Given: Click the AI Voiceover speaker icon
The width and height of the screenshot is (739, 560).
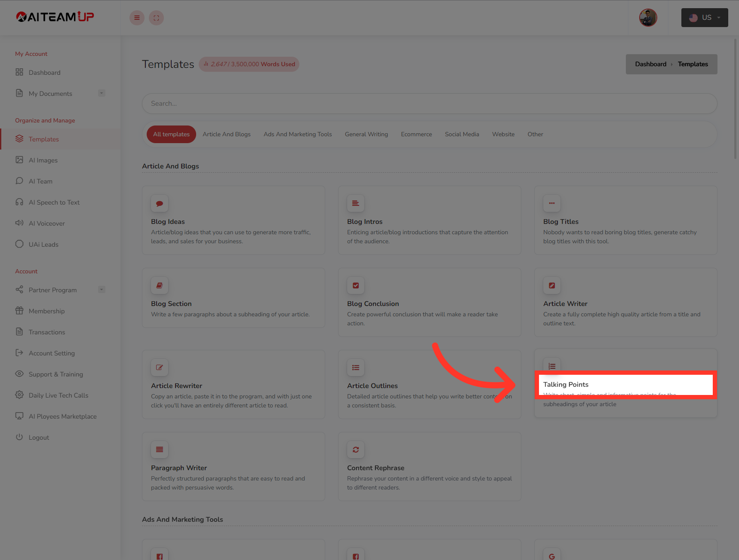Looking at the screenshot, I should [x=19, y=223].
